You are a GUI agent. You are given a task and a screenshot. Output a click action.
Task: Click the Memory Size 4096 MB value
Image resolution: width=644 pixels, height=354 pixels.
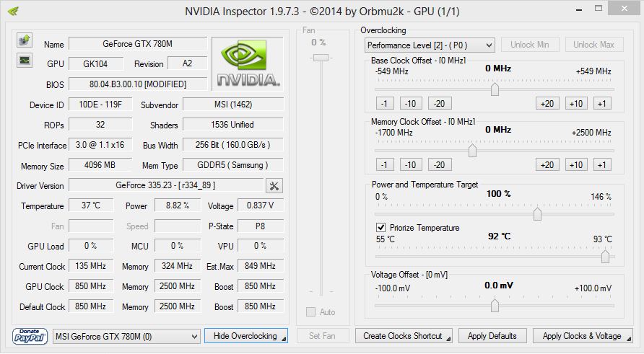(100, 165)
